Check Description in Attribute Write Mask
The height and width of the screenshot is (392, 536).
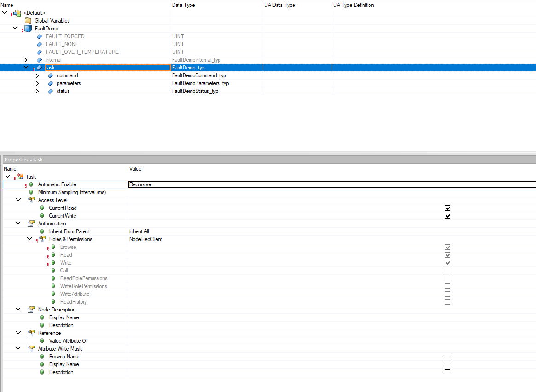click(x=448, y=373)
